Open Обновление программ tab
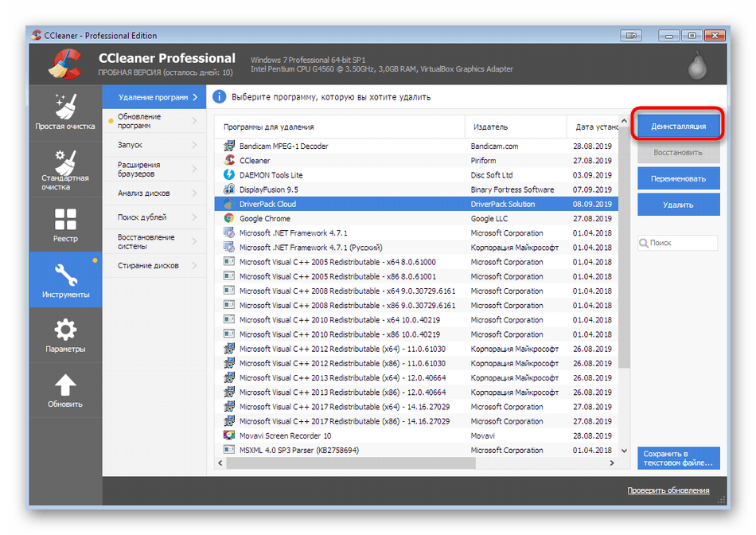Image resolution: width=756 pixels, height=535 pixels. (x=154, y=121)
